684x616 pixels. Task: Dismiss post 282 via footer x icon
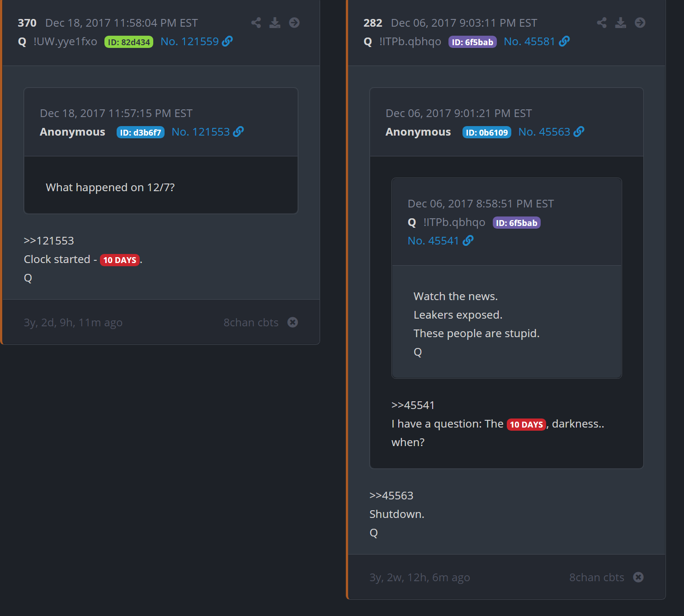[638, 577]
